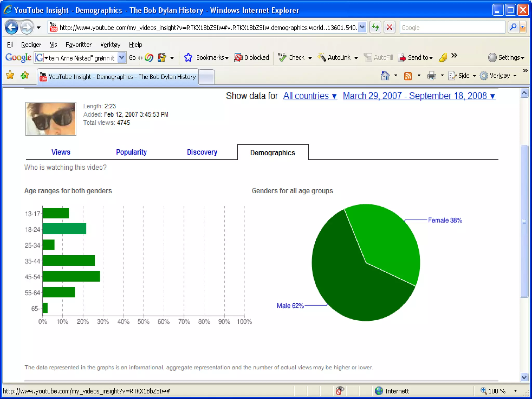Open the date range March 29, 2007 dropdown
The image size is (532, 399).
419,96
